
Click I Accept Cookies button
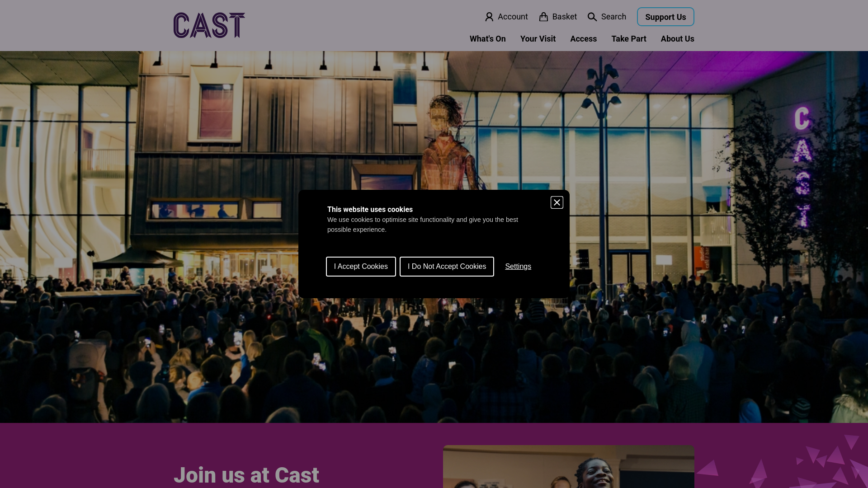coord(361,267)
